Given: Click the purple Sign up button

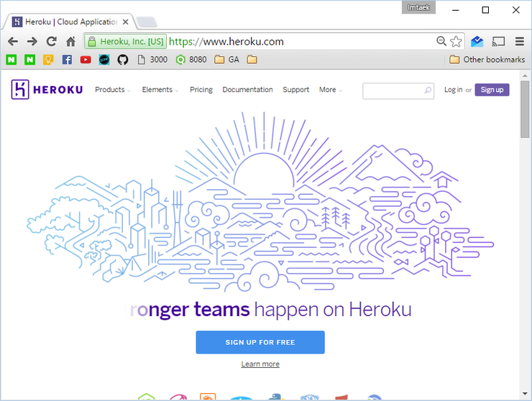Looking at the screenshot, I should [x=492, y=90].
